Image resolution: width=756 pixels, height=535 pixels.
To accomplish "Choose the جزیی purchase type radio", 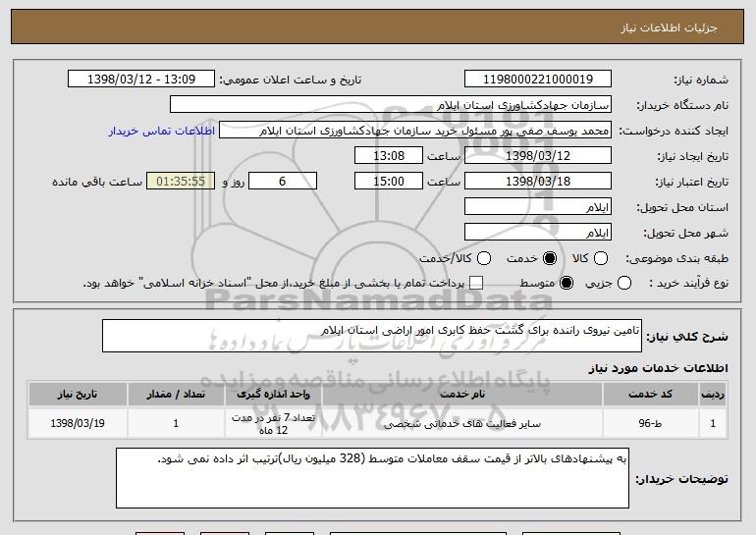I will point(623,283).
